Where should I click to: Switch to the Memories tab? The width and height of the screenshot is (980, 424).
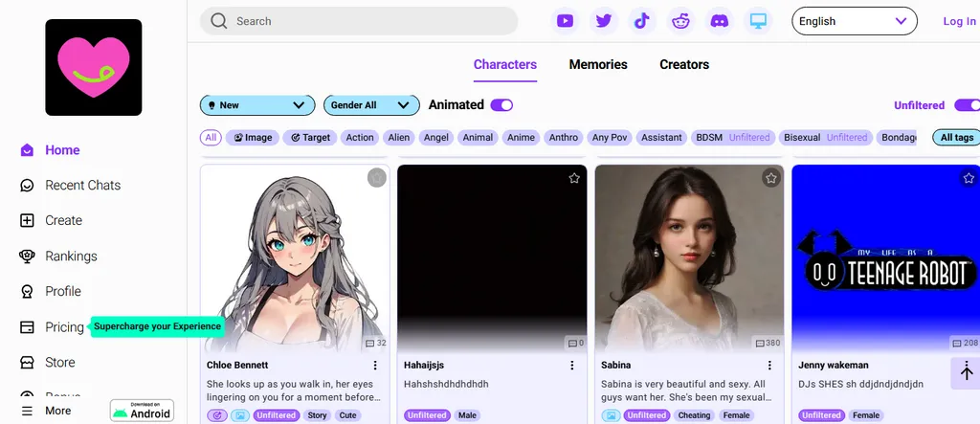pyautogui.click(x=598, y=65)
